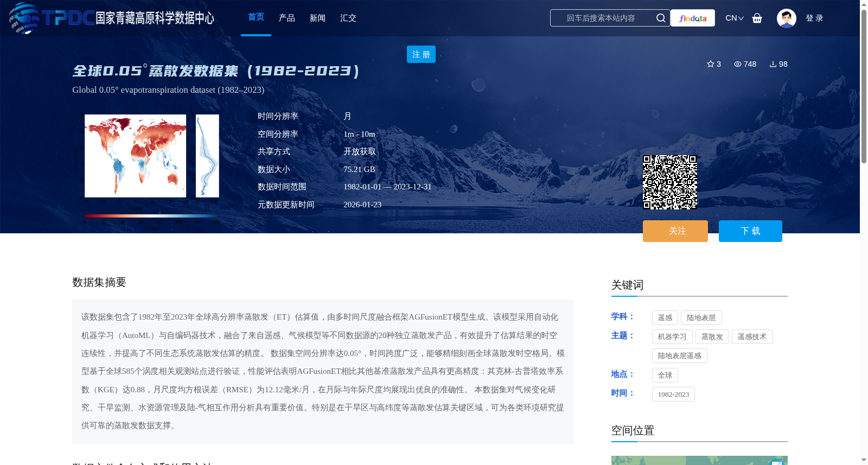
Task: Select the 遥感 discipline tag
Action: 665,318
